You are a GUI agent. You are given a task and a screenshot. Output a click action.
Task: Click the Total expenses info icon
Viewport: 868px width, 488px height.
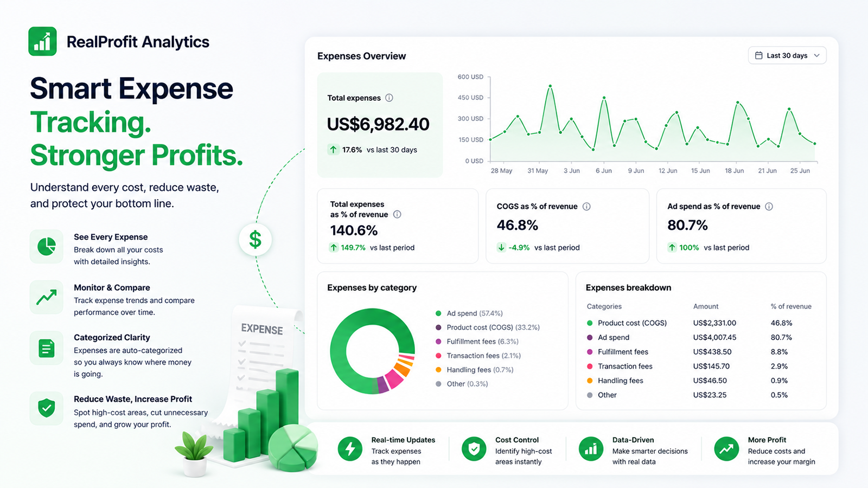click(389, 98)
